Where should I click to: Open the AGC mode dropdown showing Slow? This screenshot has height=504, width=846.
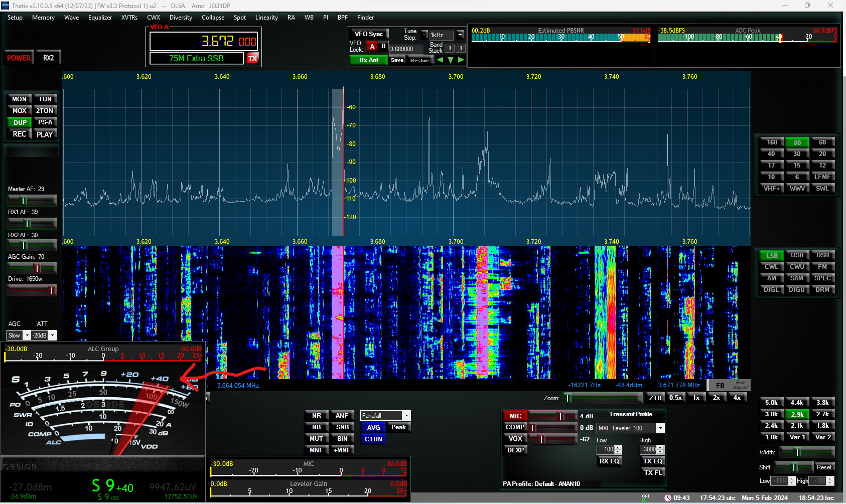(19, 335)
